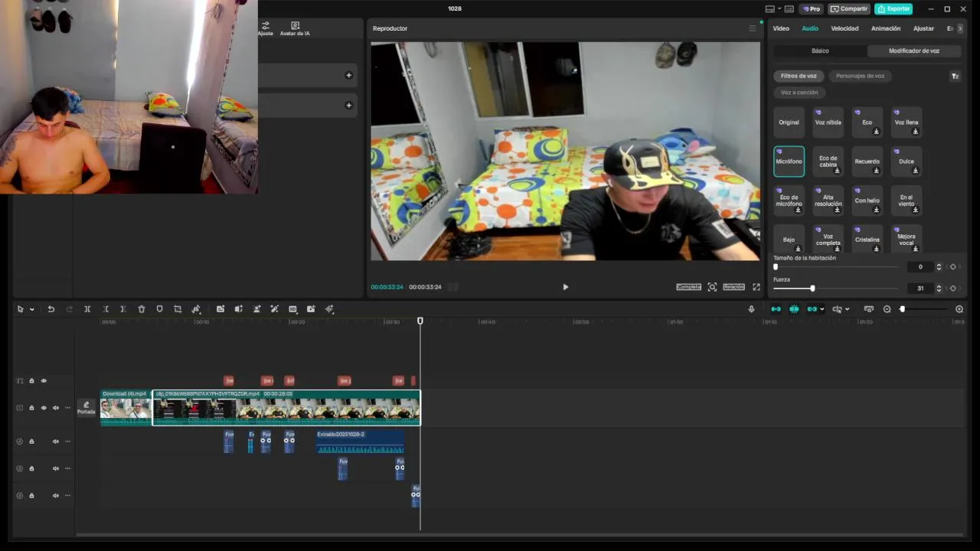Open the layout switcher icon in the title bar
The height and width of the screenshot is (551, 980).
click(x=770, y=9)
